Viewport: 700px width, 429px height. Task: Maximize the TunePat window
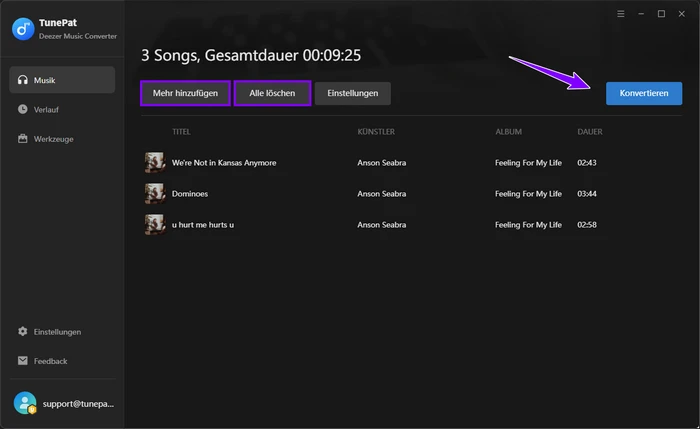tap(661, 14)
